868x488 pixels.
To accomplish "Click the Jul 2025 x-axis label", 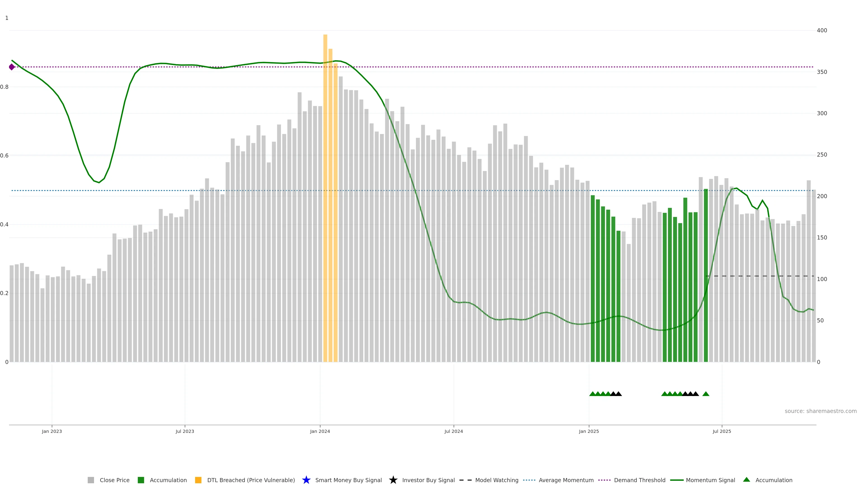I will [722, 431].
